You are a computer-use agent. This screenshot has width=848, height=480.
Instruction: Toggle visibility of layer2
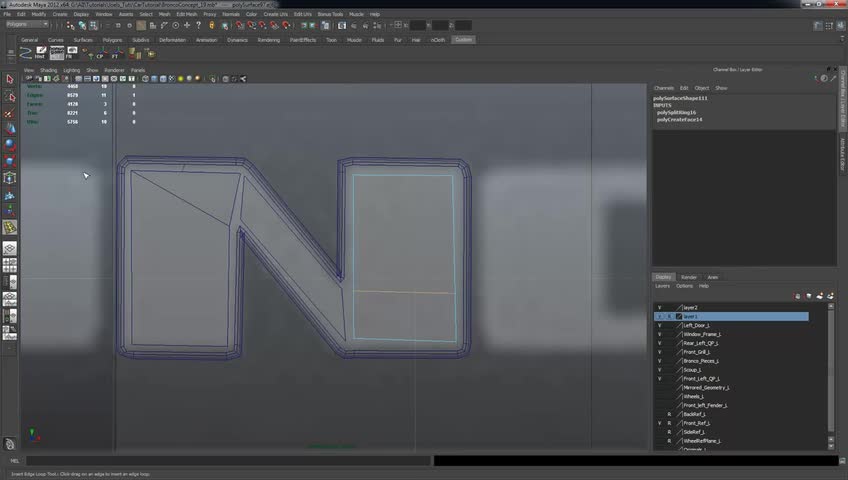coord(659,308)
